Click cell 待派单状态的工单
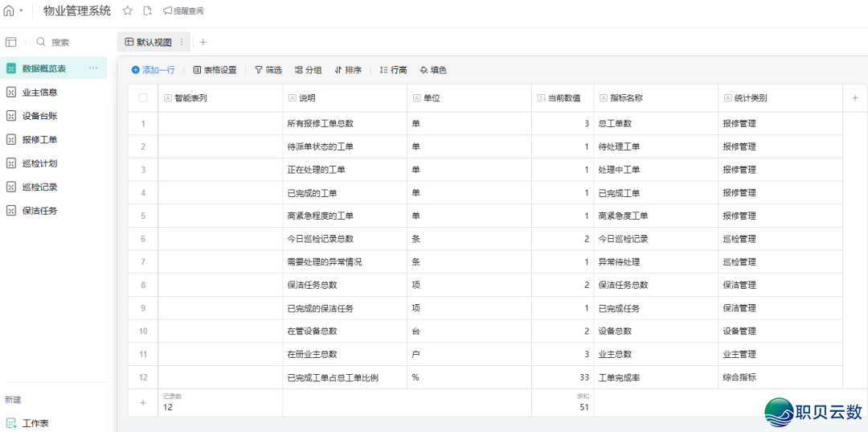Viewport: 868px width, 432px height. (x=345, y=146)
